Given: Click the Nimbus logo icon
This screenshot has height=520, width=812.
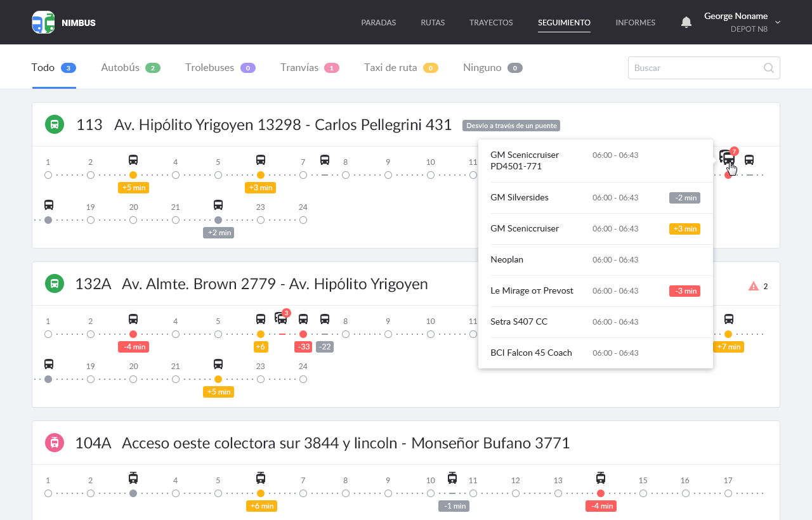Looking at the screenshot, I should point(43,22).
